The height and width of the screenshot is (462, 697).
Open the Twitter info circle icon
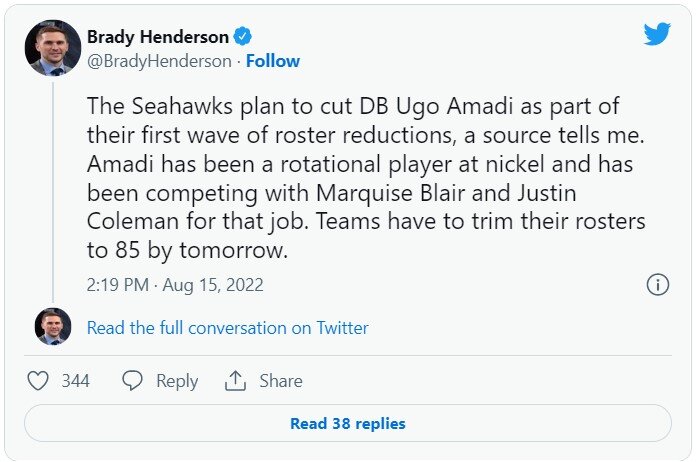(x=657, y=285)
